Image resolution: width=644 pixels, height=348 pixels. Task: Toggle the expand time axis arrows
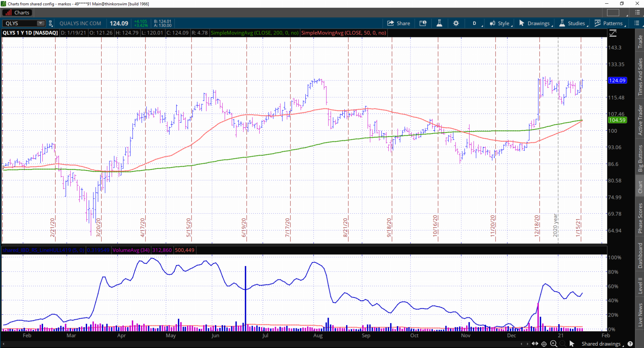coord(535,344)
